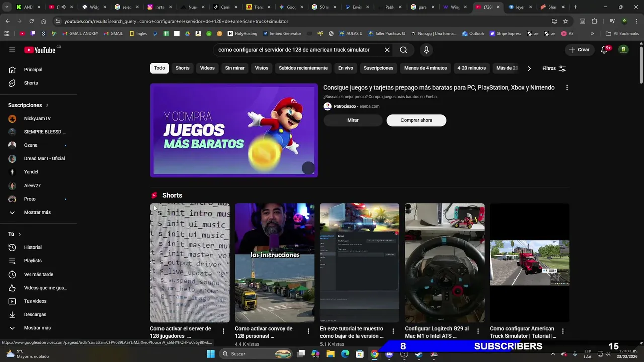Select the Menos de 4 minutos chip
644x362 pixels.
tap(425, 68)
